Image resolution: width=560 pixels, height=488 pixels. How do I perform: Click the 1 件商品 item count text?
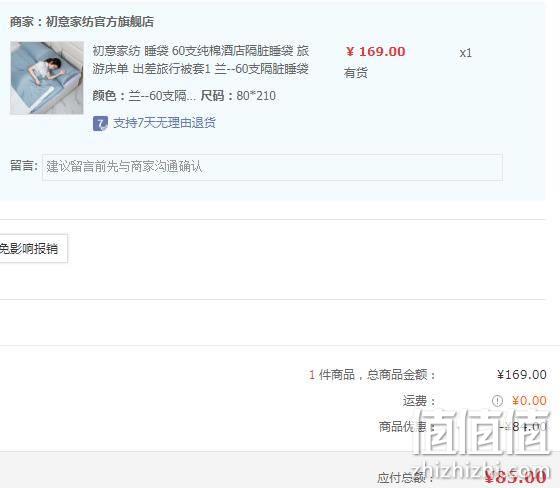tap(332, 375)
